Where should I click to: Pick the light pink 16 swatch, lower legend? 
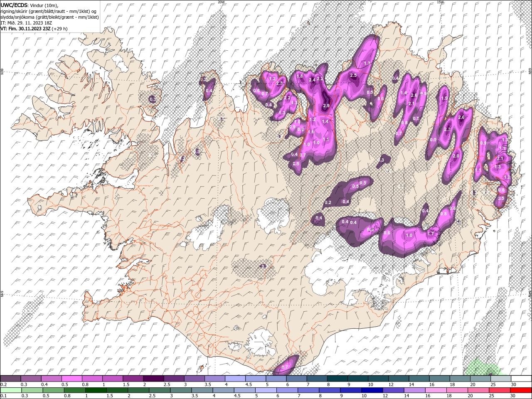point(436,390)
